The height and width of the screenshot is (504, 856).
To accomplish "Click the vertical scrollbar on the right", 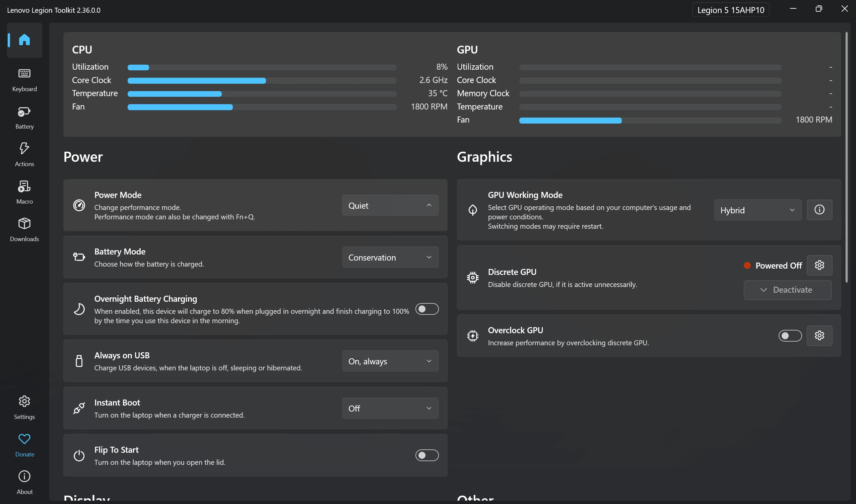I will (x=846, y=157).
